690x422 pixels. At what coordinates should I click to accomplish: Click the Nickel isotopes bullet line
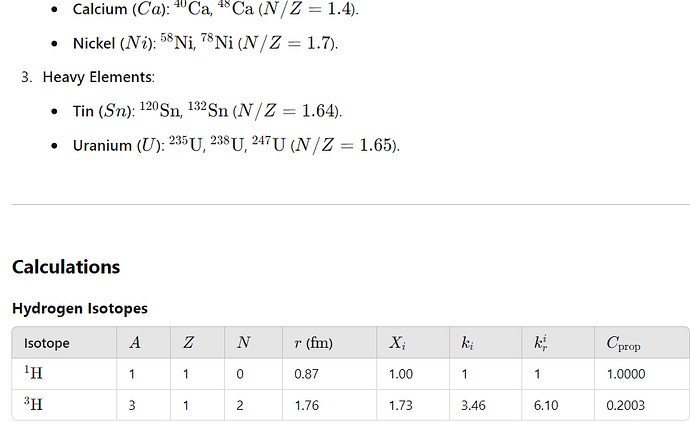click(206, 43)
